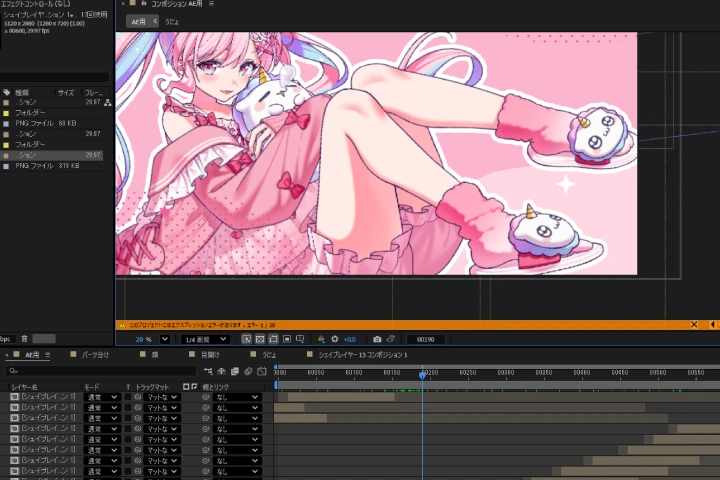Take a snapshot with the camera icon
The height and width of the screenshot is (480, 720).
tap(377, 339)
